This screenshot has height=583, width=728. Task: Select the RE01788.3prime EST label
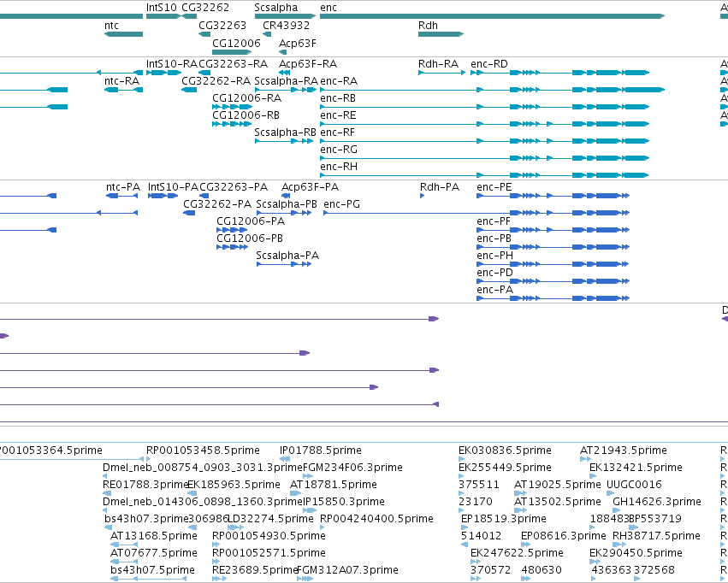[145, 486]
